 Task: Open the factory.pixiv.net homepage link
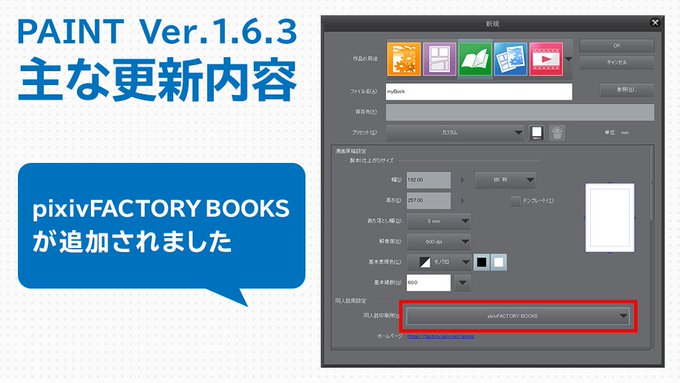point(441,336)
